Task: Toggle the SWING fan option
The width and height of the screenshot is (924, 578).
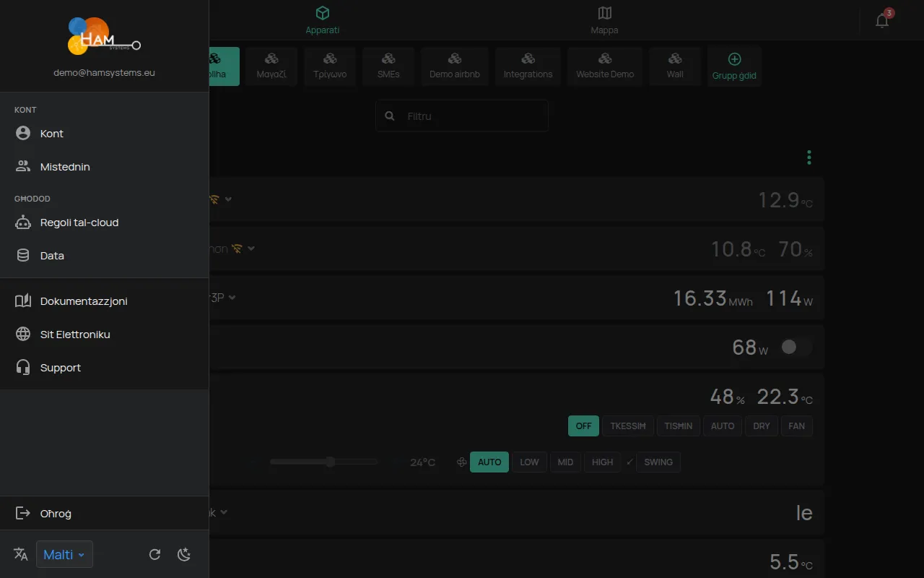Action: coord(658,462)
